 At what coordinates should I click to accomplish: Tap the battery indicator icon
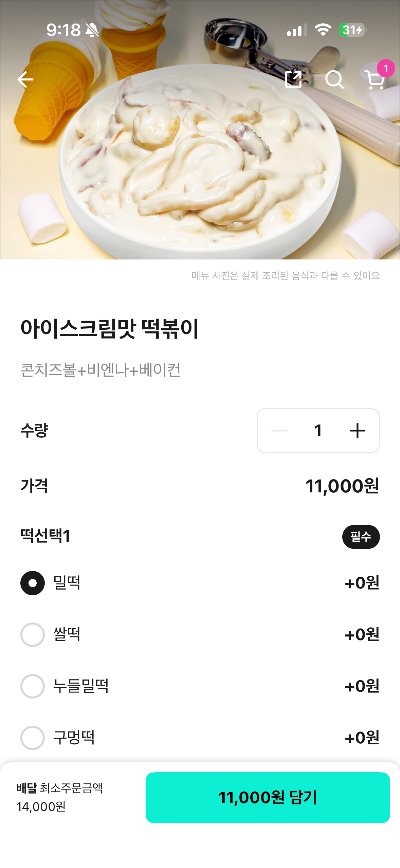click(353, 30)
